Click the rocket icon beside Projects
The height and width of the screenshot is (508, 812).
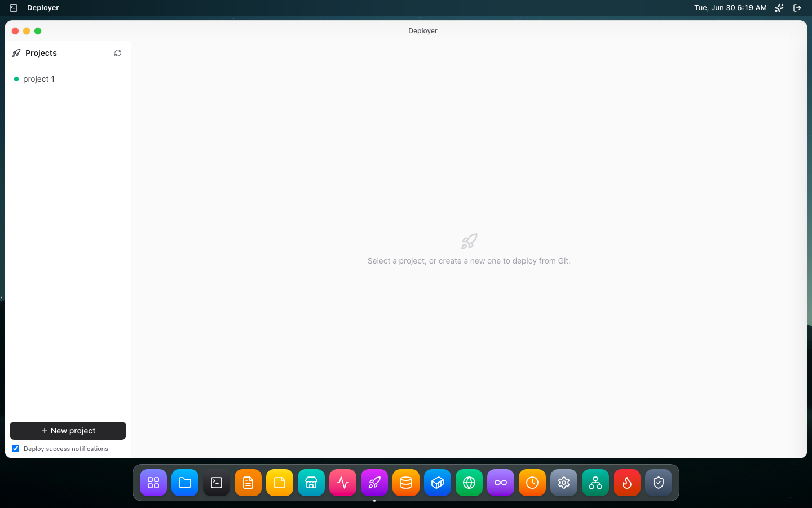tap(16, 53)
